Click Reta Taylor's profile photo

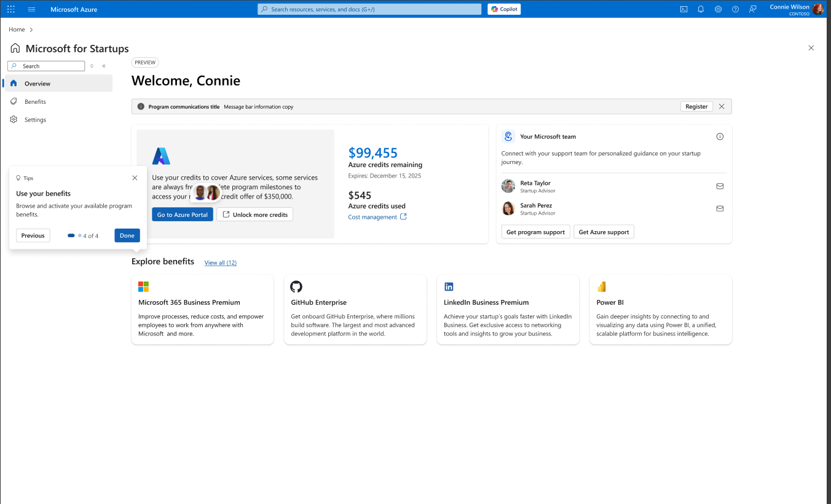(508, 186)
